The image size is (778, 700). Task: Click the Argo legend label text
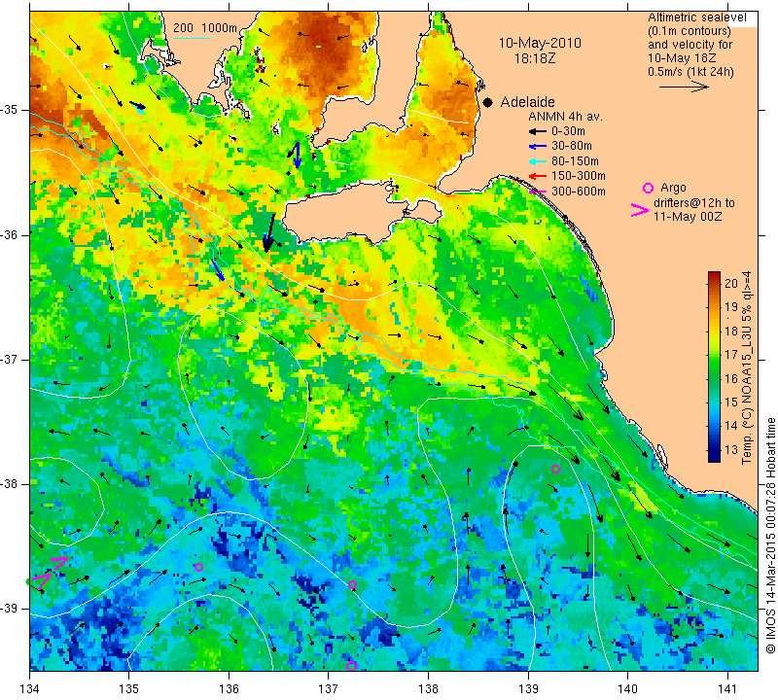tap(673, 188)
